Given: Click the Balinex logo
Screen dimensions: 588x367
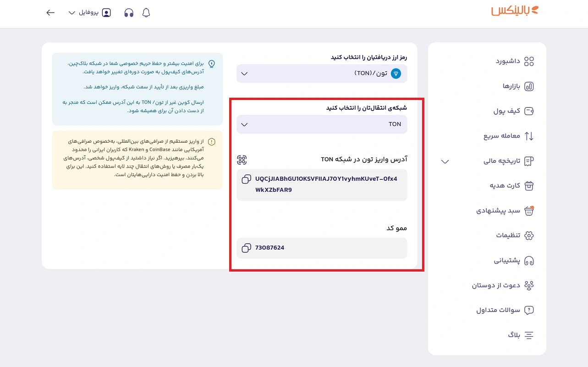Looking at the screenshot, I should click(515, 11).
